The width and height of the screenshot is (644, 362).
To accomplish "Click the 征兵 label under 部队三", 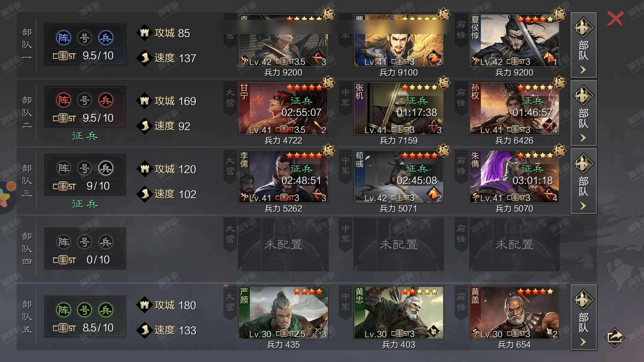I will click(85, 204).
